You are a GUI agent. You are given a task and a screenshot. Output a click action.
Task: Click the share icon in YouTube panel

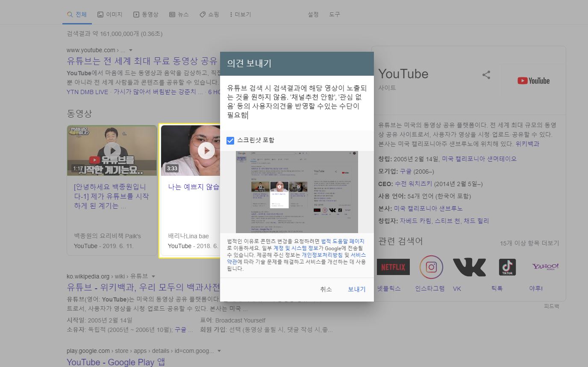pyautogui.click(x=486, y=75)
